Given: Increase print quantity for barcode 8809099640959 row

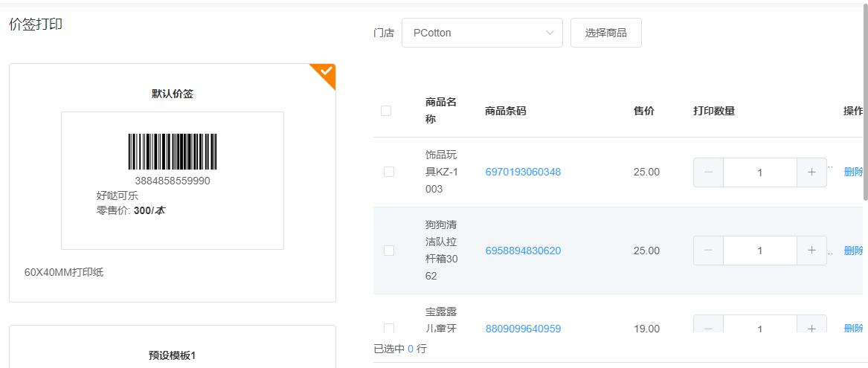Looking at the screenshot, I should pos(811,325).
